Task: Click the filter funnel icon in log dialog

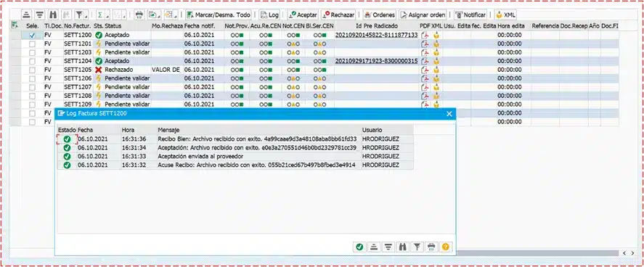Action: pyautogui.click(x=417, y=247)
